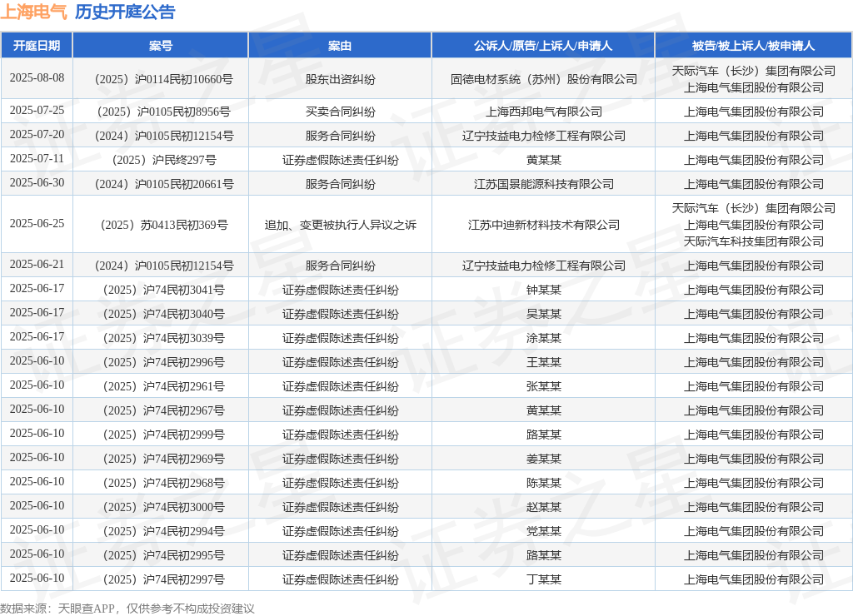Click 上海电气集团股份有限公司 in the 2025-07-25 row
The height and width of the screenshot is (616, 853).
753,112
